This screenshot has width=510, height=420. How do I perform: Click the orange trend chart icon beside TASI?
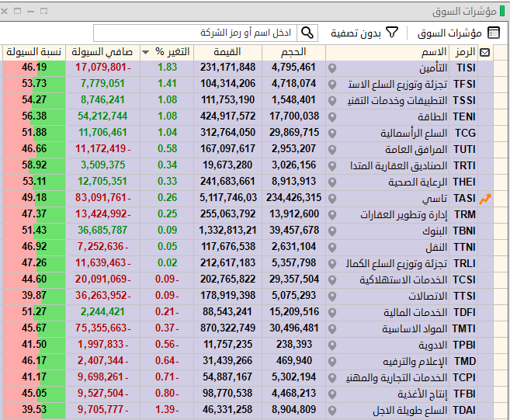coord(485,199)
